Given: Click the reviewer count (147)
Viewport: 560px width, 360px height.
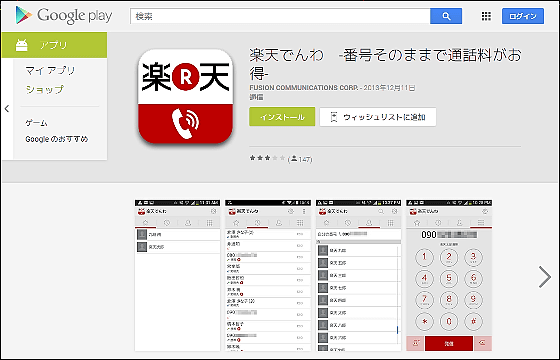Looking at the screenshot, I should click(x=300, y=159).
